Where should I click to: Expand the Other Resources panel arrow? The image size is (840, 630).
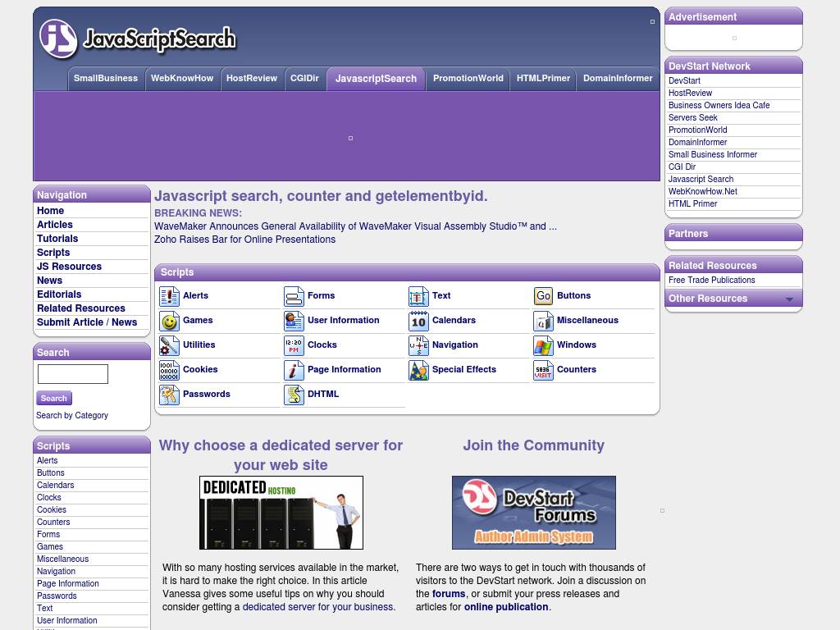point(789,299)
